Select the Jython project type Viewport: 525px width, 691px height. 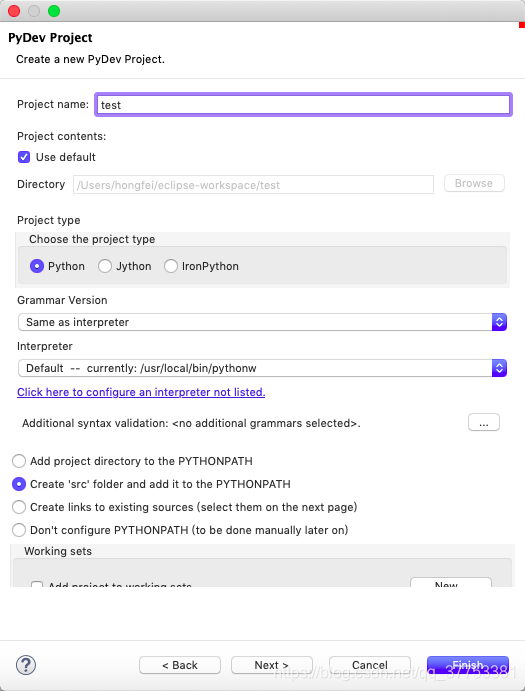(104, 266)
